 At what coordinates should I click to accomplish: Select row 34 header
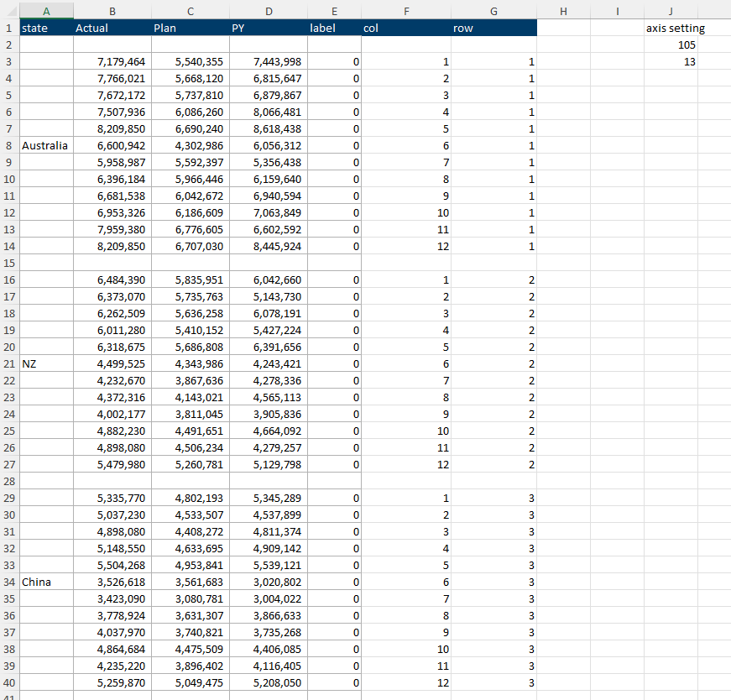(x=8, y=582)
